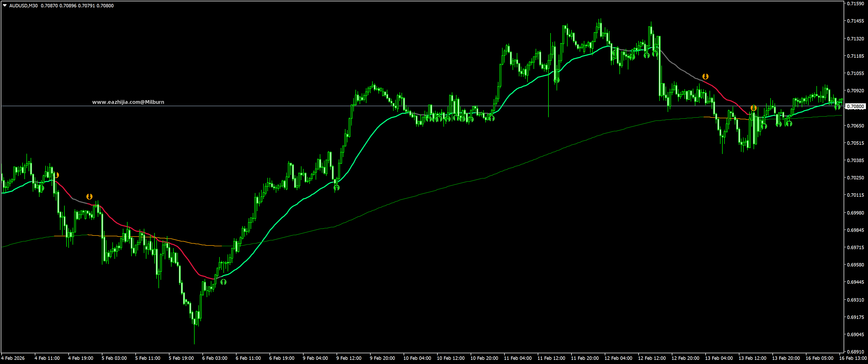868x364 pixels.
Task: Click the 0.71590 price scale label
Action: 855,3
